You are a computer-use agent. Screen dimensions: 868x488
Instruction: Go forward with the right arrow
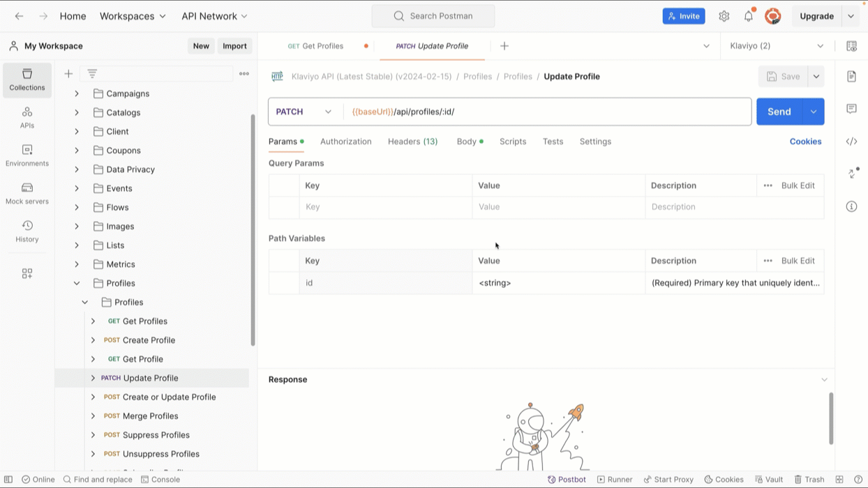(x=43, y=16)
